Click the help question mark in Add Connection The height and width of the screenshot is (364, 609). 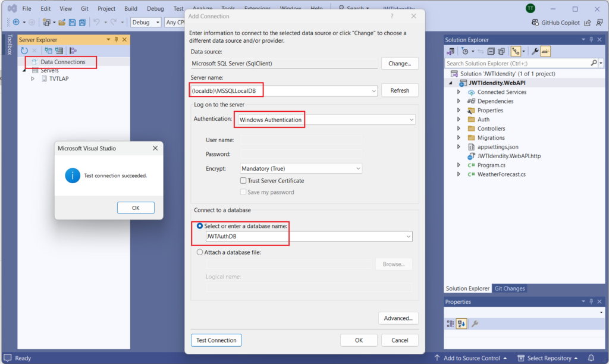click(x=392, y=16)
